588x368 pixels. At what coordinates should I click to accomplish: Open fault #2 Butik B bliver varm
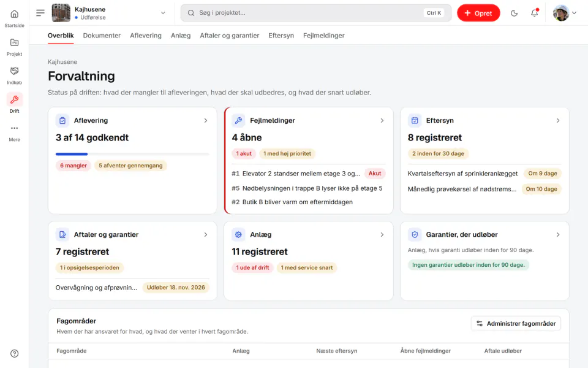309,202
